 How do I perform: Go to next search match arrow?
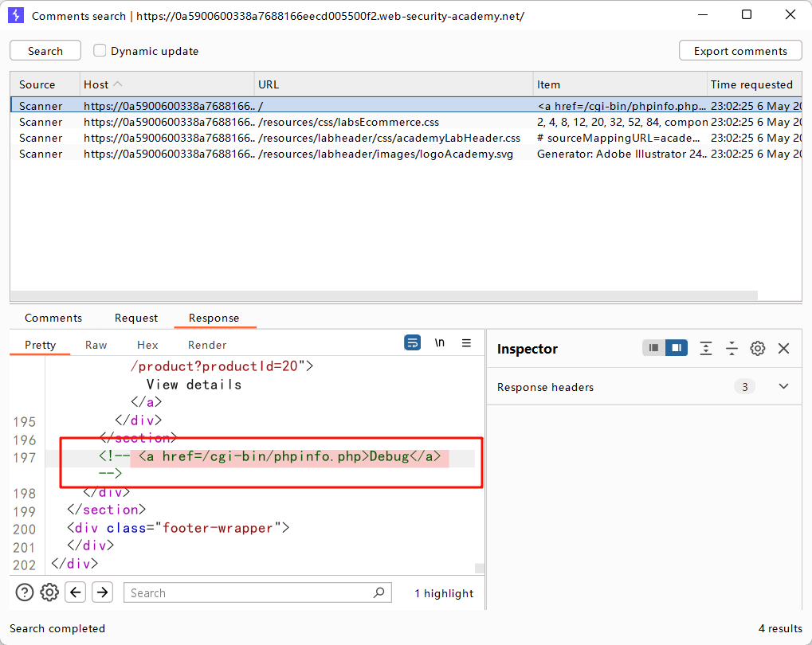point(102,592)
